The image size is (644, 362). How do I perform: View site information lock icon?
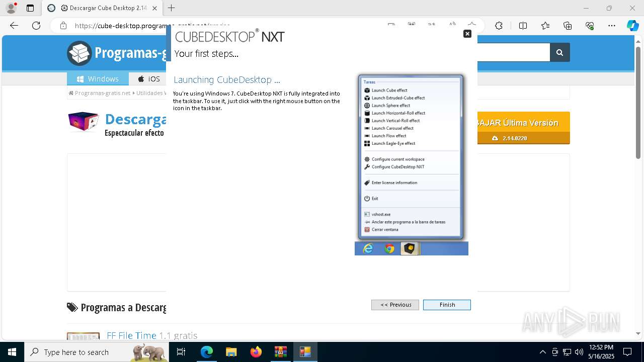click(63, 26)
